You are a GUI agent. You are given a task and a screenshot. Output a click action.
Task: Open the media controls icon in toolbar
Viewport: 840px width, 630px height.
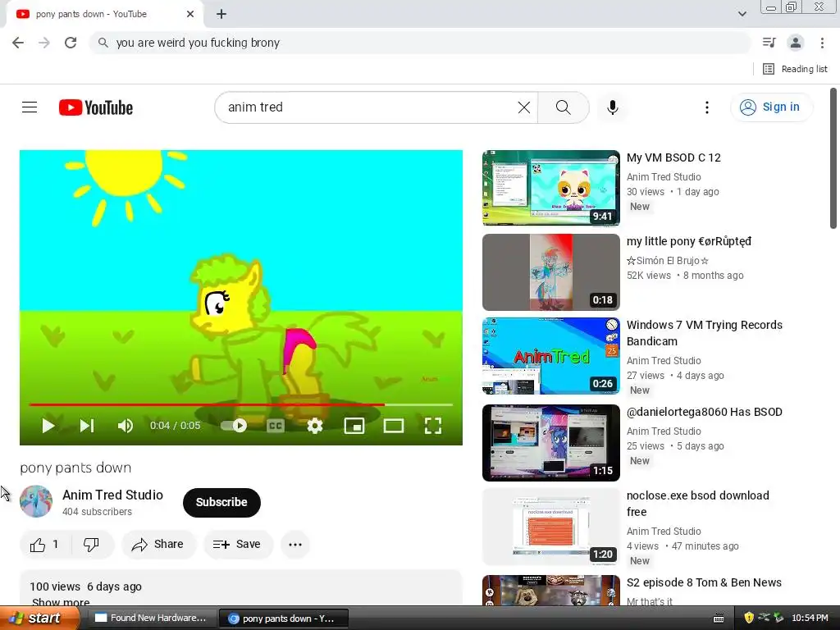click(x=769, y=43)
